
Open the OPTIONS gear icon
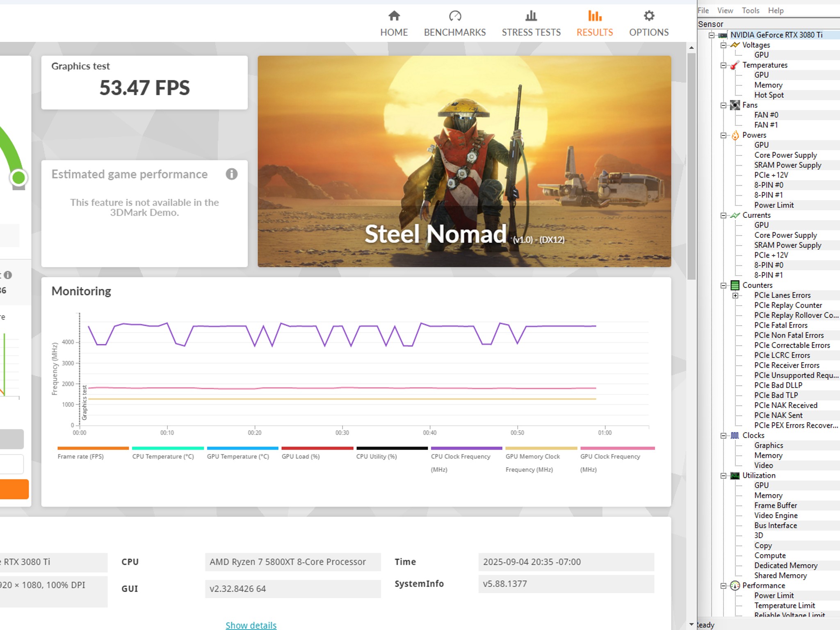pyautogui.click(x=649, y=16)
